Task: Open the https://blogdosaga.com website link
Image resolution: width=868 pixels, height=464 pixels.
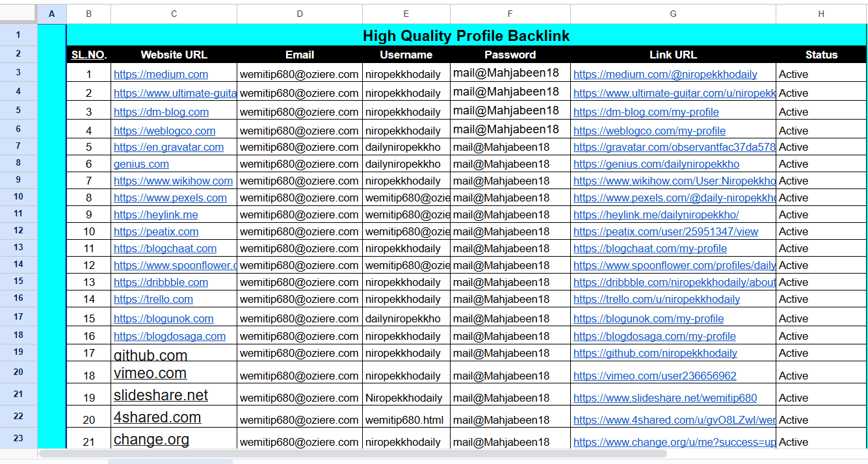Action: tap(170, 336)
